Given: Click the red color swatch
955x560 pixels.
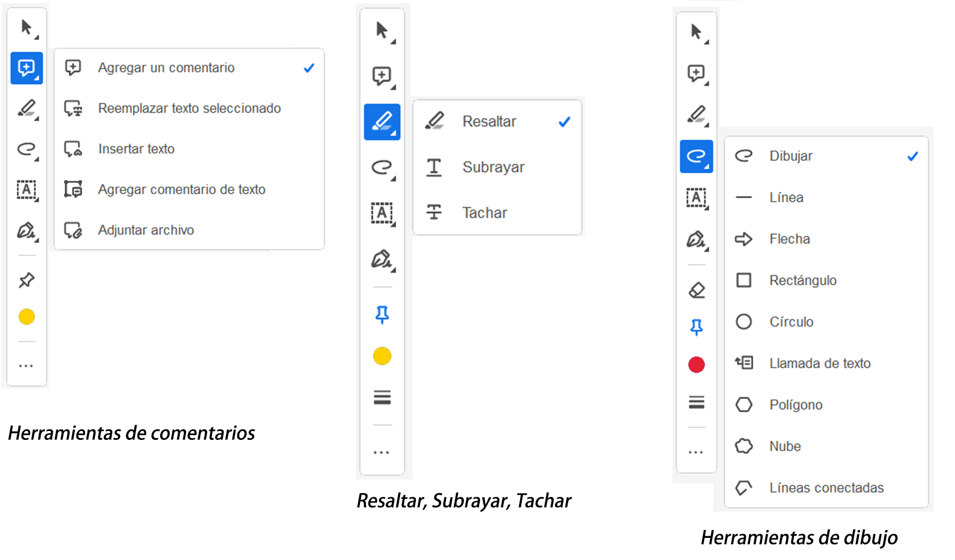Looking at the screenshot, I should coord(696,364).
